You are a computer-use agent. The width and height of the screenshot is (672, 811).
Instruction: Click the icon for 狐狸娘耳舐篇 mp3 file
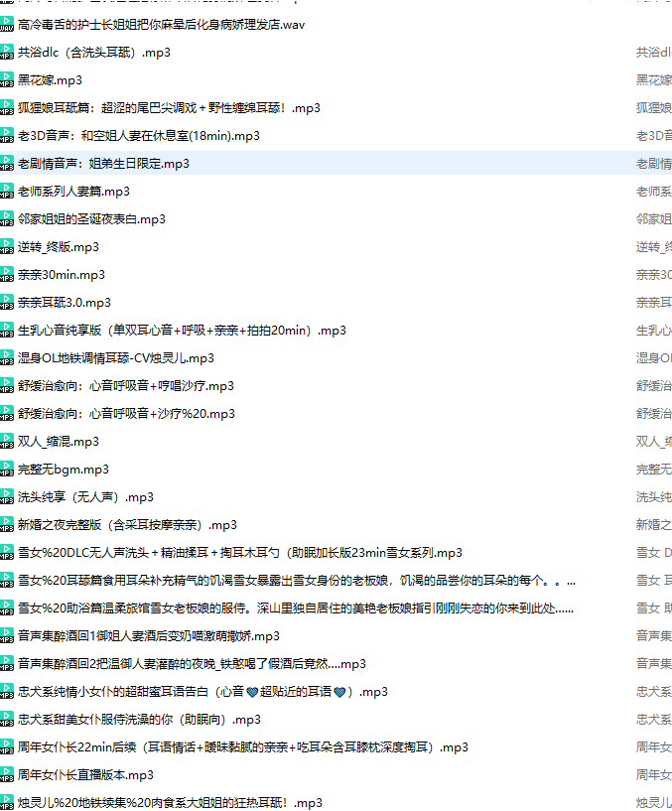tap(7, 107)
